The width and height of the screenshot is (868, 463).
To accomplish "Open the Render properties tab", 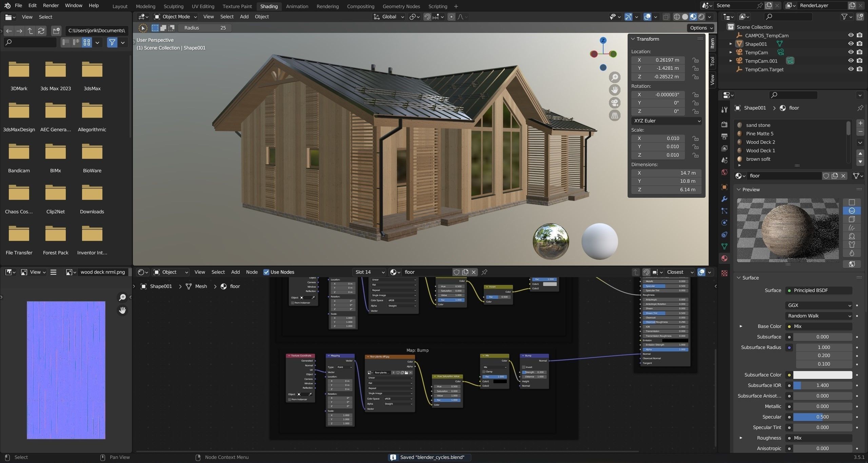I will coord(724,124).
